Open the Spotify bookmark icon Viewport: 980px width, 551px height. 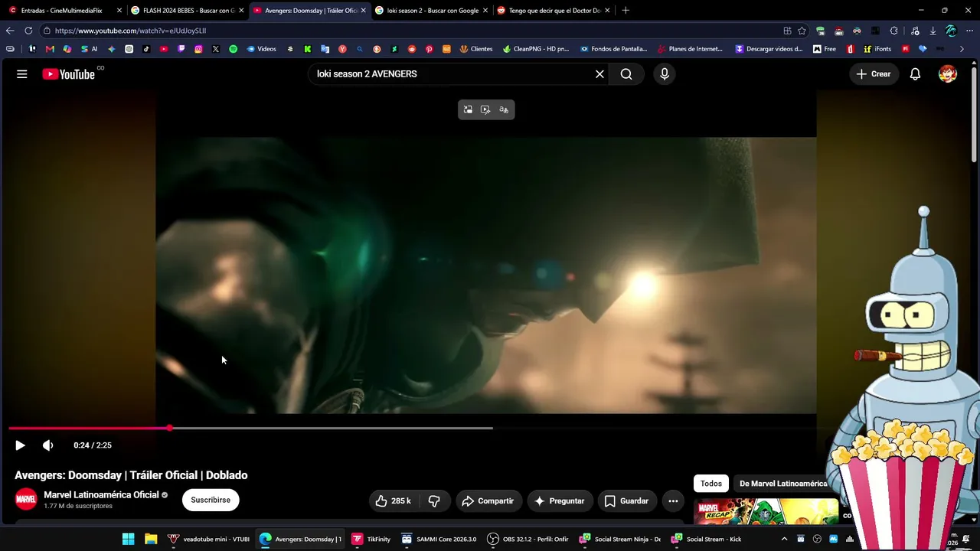tap(233, 49)
